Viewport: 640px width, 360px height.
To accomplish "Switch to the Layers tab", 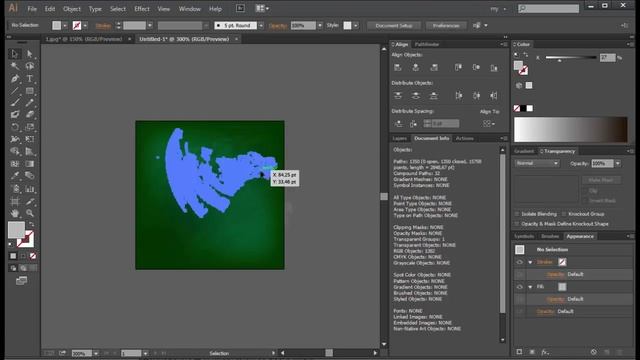I will coord(400,138).
